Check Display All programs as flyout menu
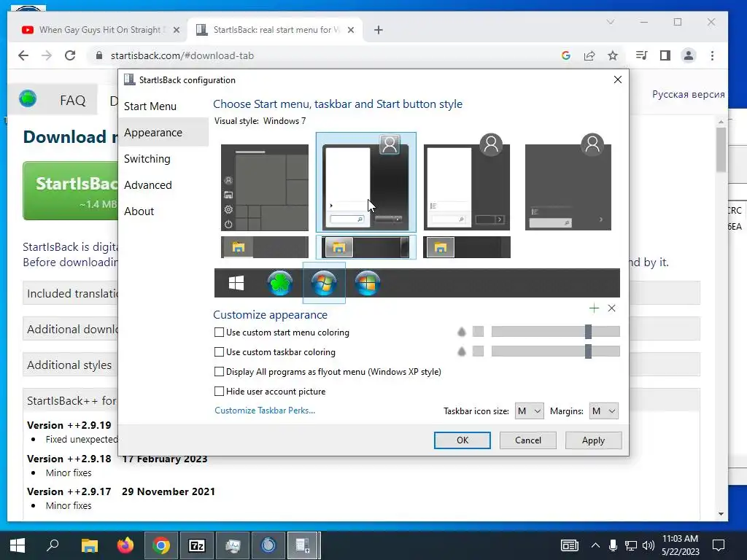Screen dimensions: 747x560 pyautogui.click(x=219, y=371)
